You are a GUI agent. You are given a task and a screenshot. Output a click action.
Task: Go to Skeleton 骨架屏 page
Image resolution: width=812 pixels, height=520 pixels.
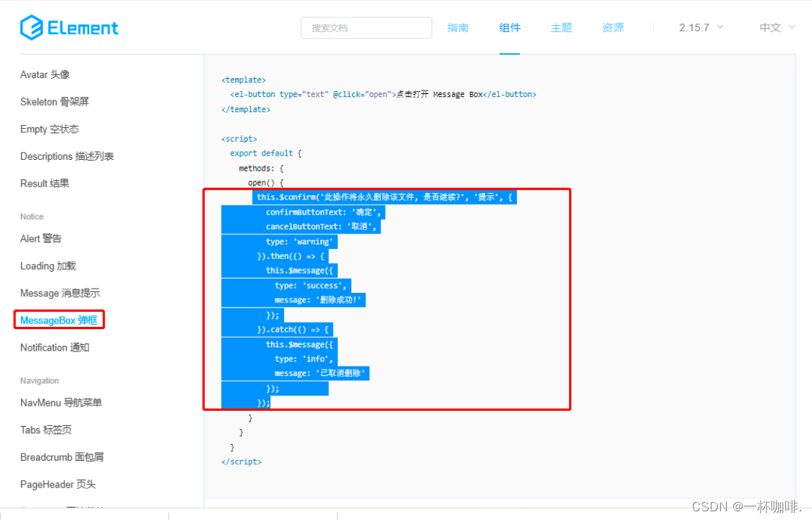tap(54, 102)
